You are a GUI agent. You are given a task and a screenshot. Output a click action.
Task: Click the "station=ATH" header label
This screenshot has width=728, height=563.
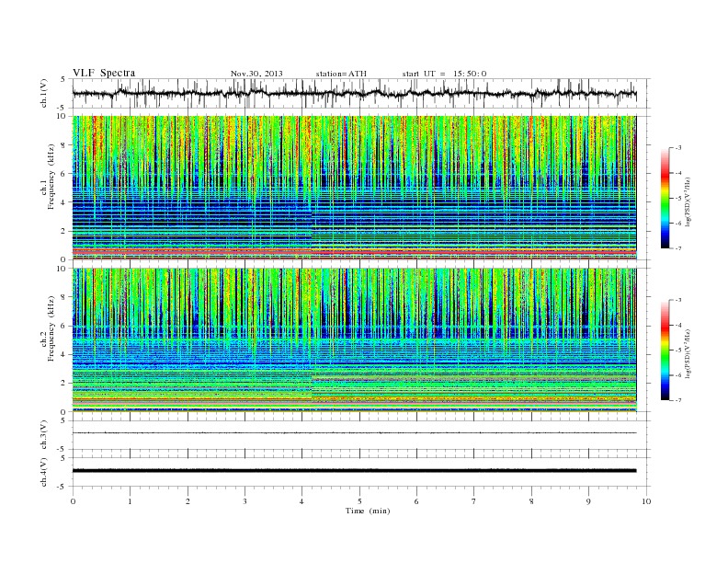[341, 74]
